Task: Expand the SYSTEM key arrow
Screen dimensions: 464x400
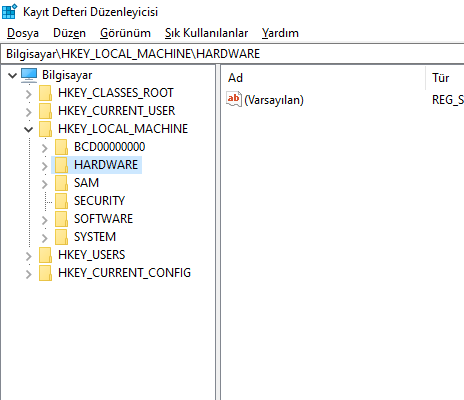Action: point(45,238)
